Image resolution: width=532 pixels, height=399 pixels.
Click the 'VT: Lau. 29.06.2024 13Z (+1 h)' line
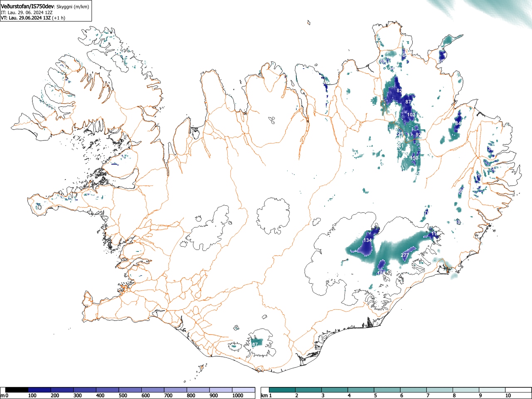(33, 18)
